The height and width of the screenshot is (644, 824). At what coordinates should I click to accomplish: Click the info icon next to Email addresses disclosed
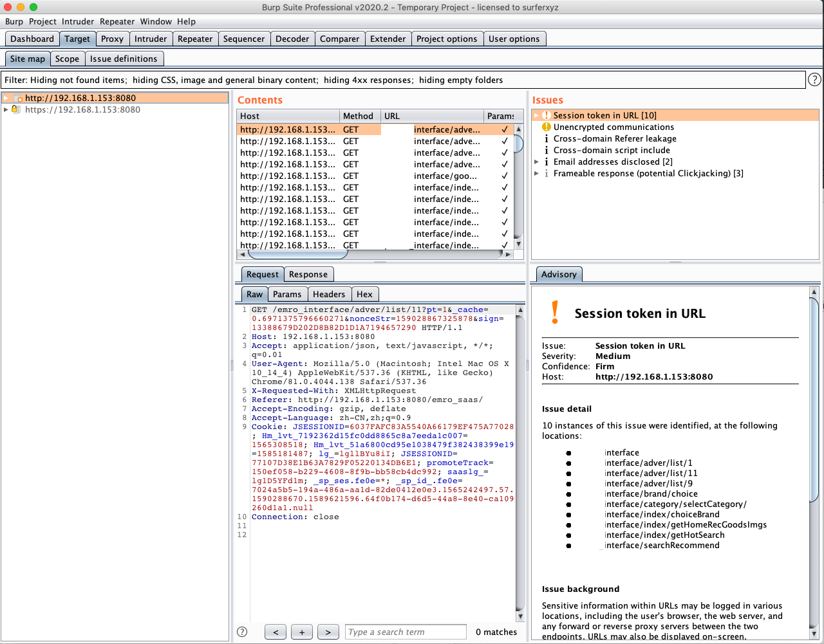click(x=546, y=161)
